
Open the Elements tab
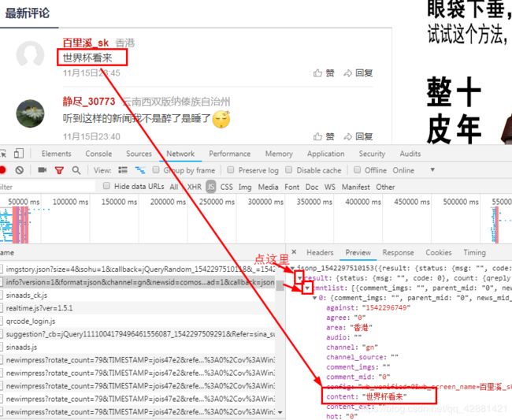56,154
